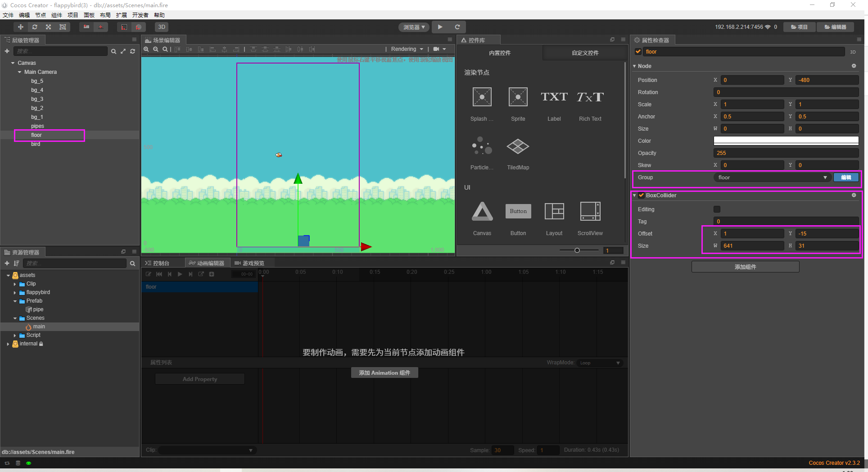Click the refresh preview button
Screen dimensions: 868x472
457,27
